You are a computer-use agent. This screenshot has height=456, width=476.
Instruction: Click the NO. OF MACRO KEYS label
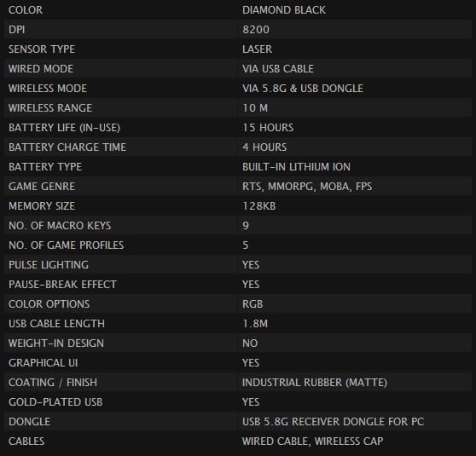pos(60,225)
